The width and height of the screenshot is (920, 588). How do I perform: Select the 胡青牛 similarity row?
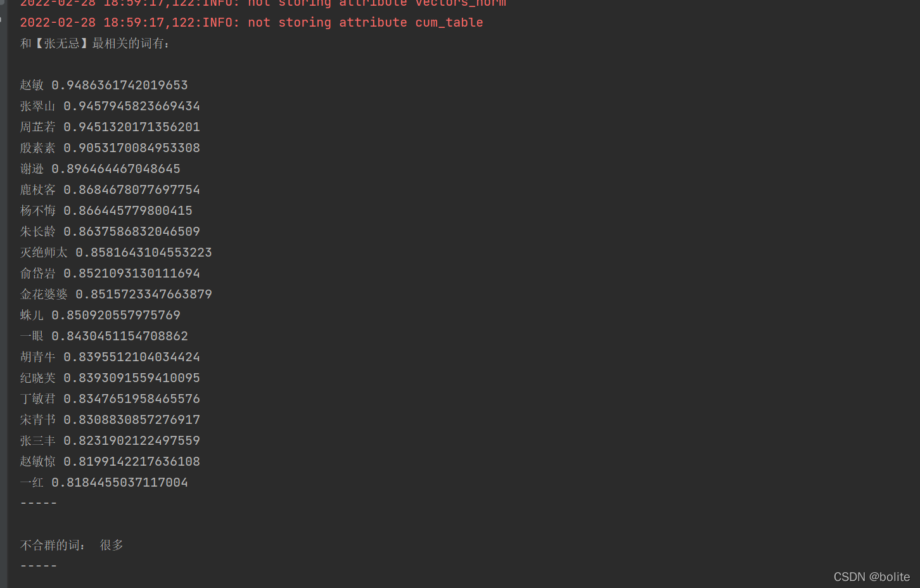[110, 357]
